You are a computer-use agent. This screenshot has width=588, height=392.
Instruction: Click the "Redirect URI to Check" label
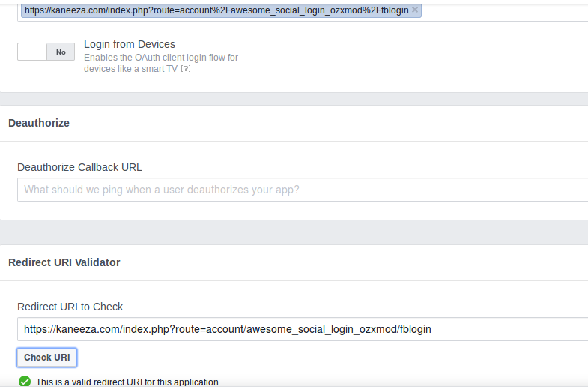70,307
